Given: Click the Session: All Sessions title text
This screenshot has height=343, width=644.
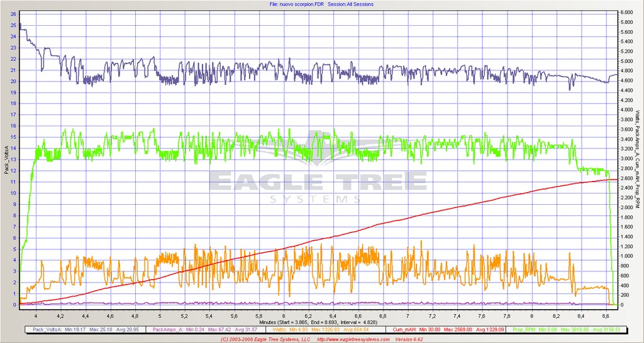Looking at the screenshot, I should click(x=351, y=4).
